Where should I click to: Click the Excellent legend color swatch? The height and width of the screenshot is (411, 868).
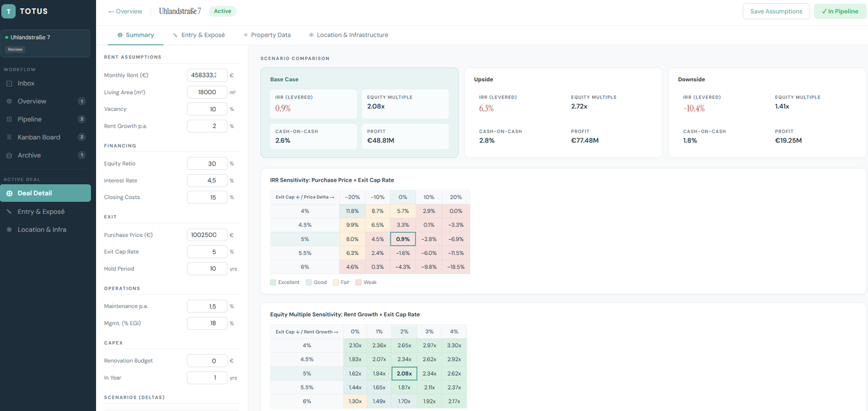click(x=273, y=282)
